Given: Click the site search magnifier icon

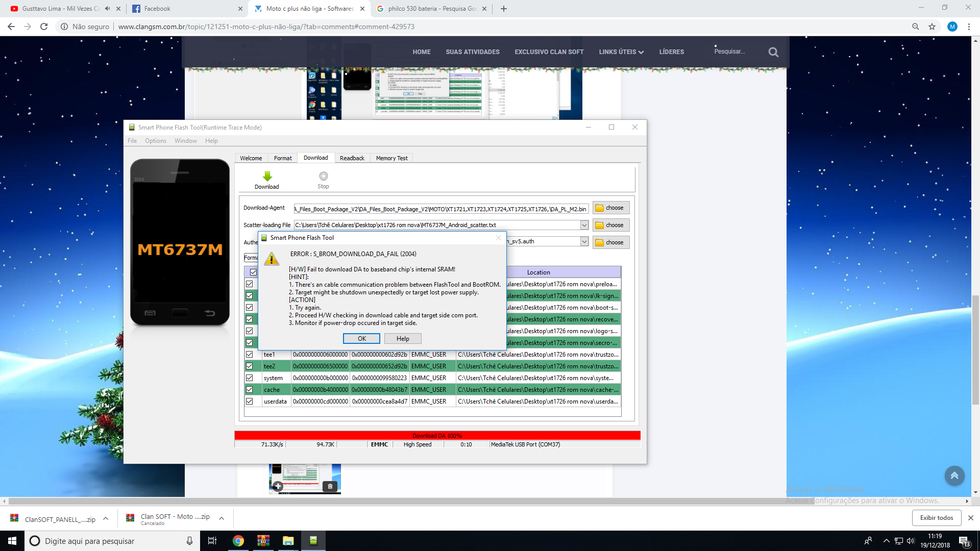Looking at the screenshot, I should pyautogui.click(x=773, y=52).
